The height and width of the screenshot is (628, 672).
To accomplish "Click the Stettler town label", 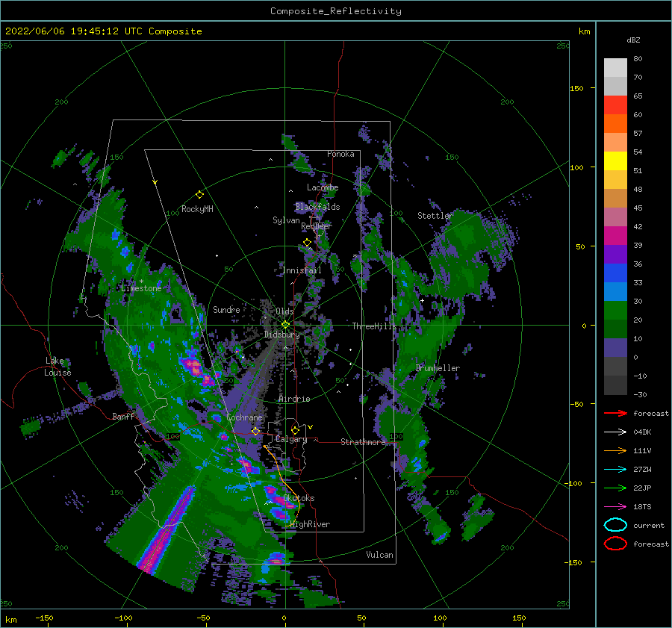I will 435,216.
